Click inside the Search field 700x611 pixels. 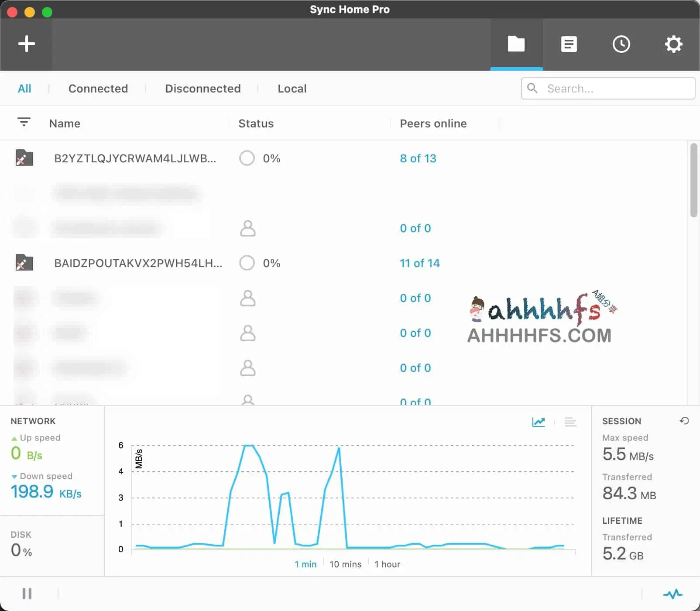coord(615,89)
